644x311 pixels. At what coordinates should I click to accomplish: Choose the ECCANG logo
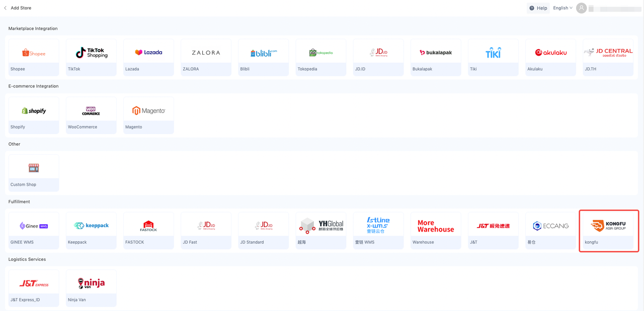pyautogui.click(x=550, y=226)
